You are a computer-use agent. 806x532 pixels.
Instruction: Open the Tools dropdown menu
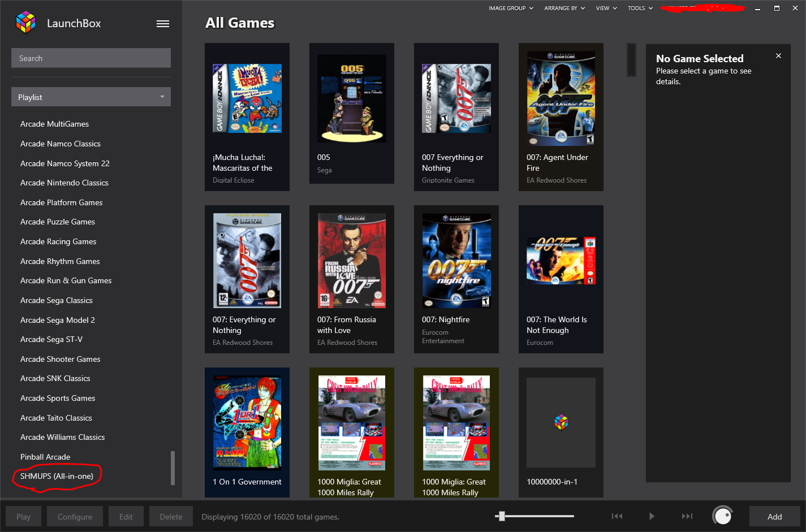640,8
